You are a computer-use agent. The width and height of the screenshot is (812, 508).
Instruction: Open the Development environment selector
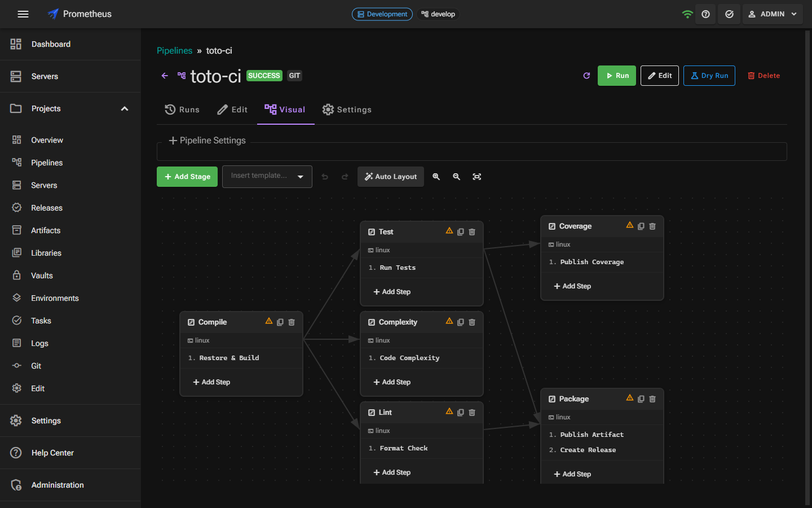tap(382, 14)
